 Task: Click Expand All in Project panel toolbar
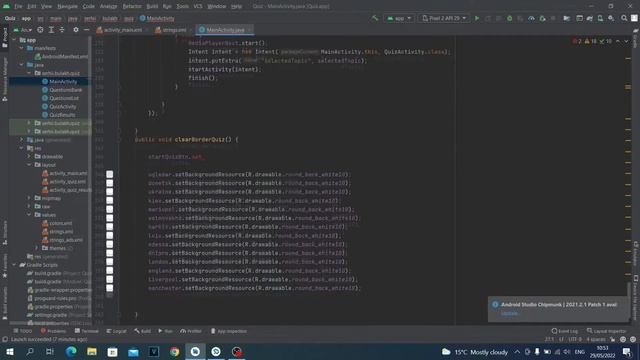51,30
